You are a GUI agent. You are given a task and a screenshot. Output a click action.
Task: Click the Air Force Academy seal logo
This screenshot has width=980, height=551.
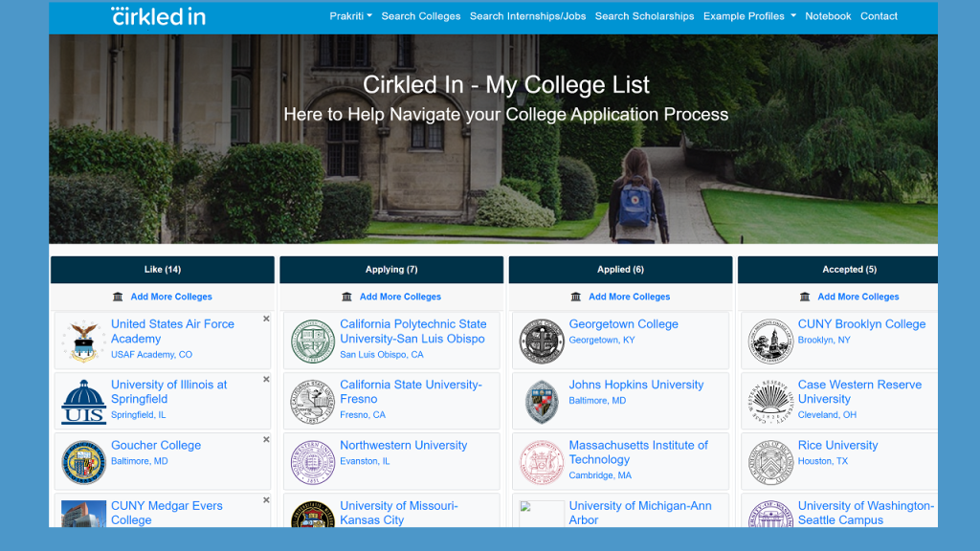tap(84, 342)
